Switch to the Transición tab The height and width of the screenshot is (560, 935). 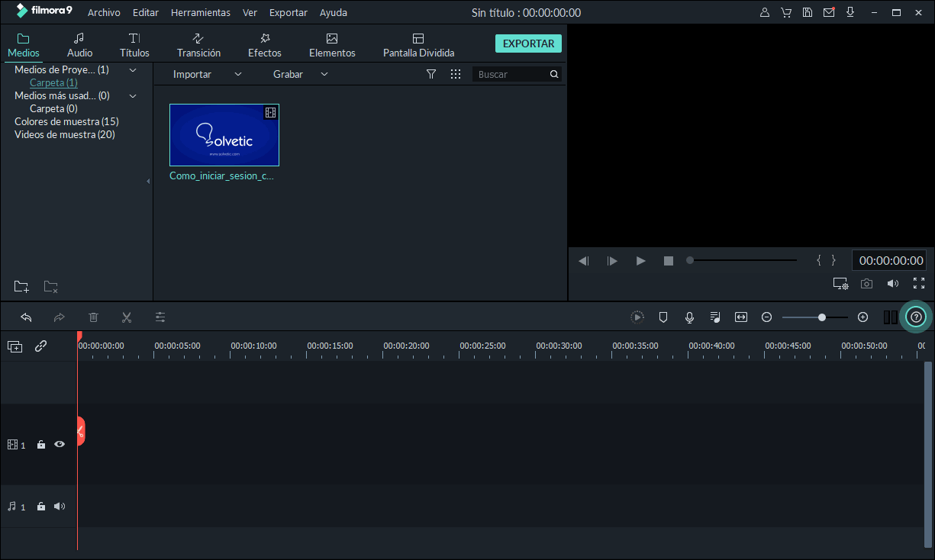pos(198,43)
